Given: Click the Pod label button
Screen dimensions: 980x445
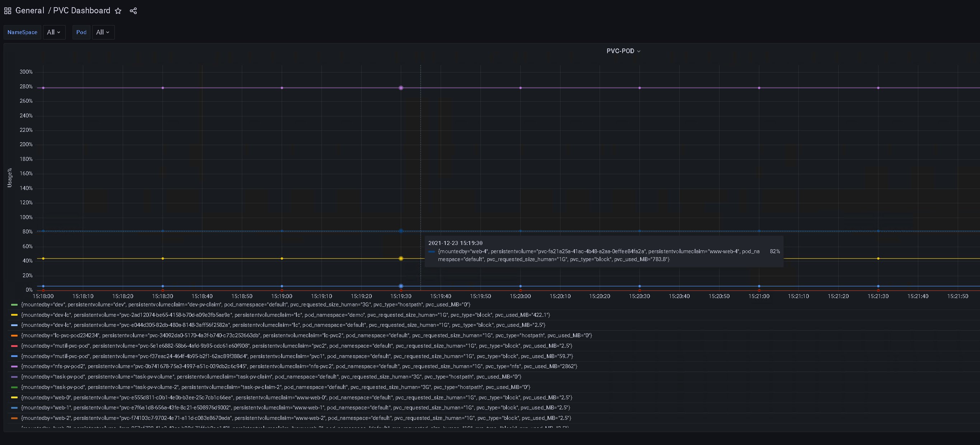Looking at the screenshot, I should point(81,32).
